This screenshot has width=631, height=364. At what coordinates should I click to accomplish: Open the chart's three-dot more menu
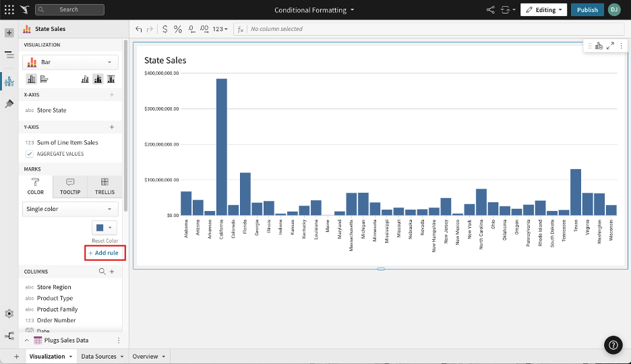click(621, 46)
